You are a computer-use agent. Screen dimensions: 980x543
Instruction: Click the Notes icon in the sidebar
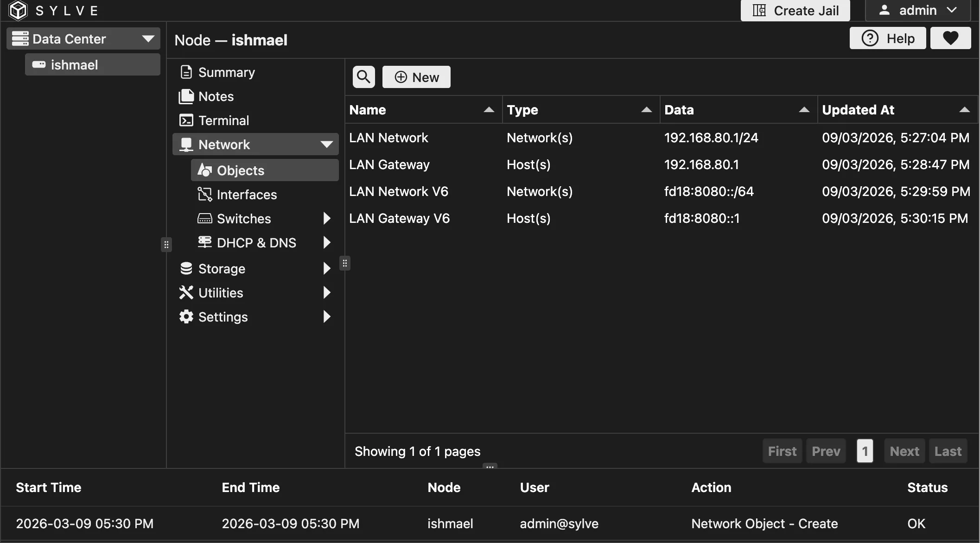(186, 96)
